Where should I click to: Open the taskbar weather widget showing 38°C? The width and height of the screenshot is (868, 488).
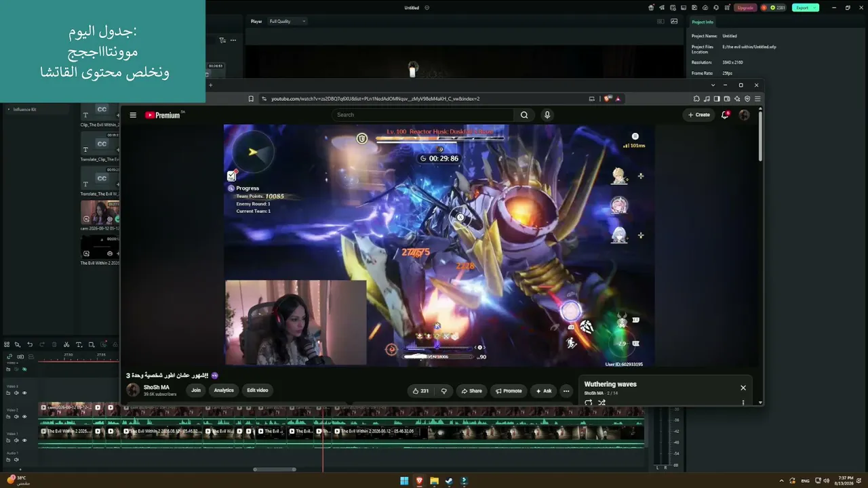(18, 481)
